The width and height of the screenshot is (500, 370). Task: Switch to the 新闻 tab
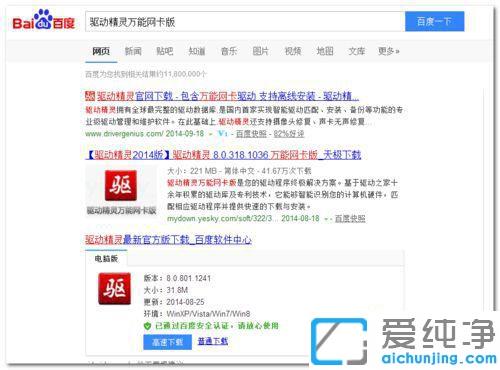pyautogui.click(x=133, y=51)
